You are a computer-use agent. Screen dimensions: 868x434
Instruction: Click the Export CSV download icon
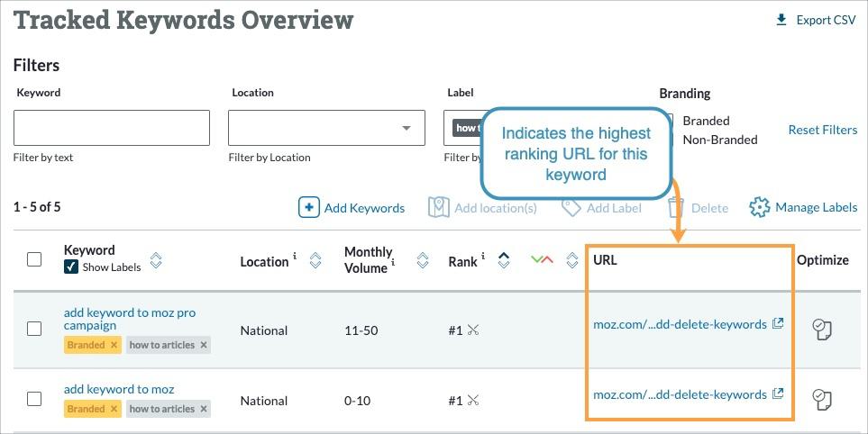pos(781,20)
